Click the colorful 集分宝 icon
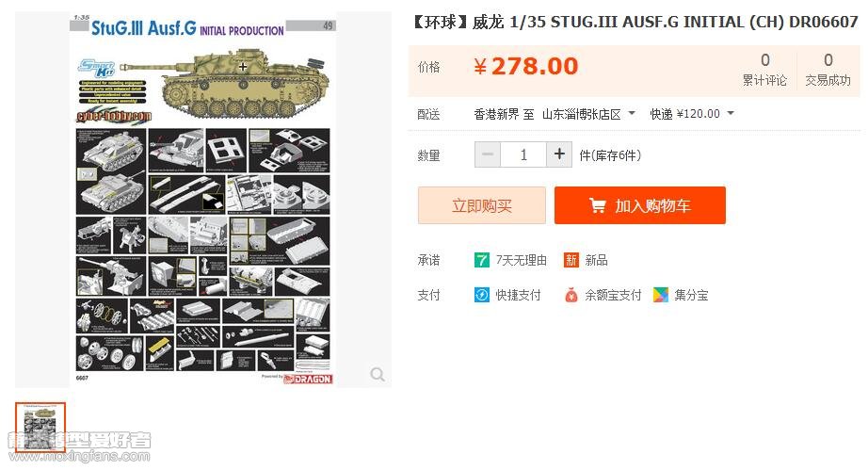This screenshot has width=868, height=470. pos(660,295)
